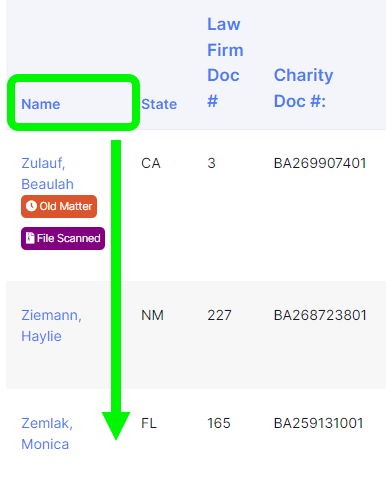Screen dimensions: 386x486
Task: Click the CA state cell
Action: point(151,163)
